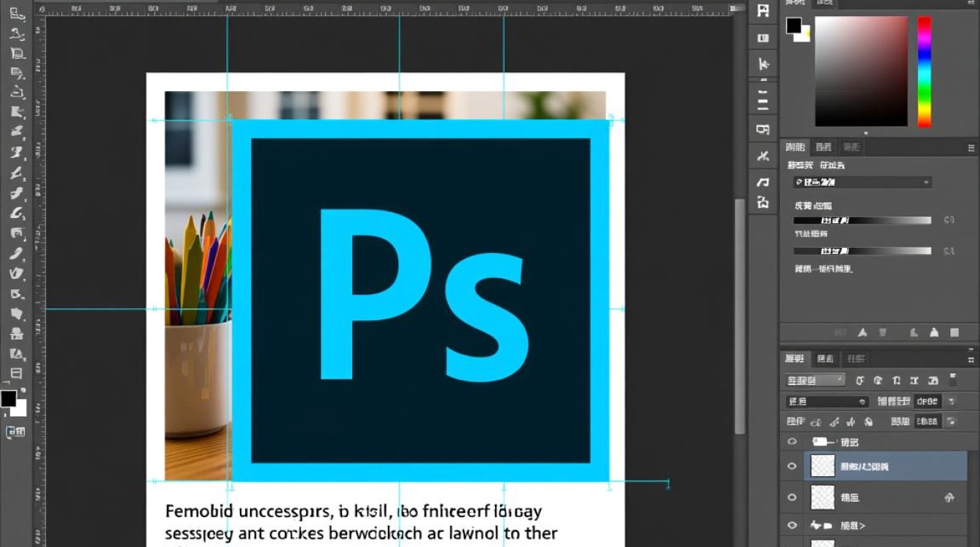980x547 pixels.
Task: Switch to the third tab of the Layers panel group
Action: [x=855, y=359]
